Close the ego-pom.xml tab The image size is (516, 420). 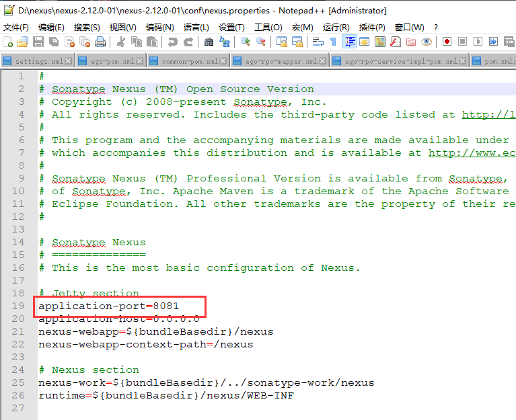[x=139, y=60]
